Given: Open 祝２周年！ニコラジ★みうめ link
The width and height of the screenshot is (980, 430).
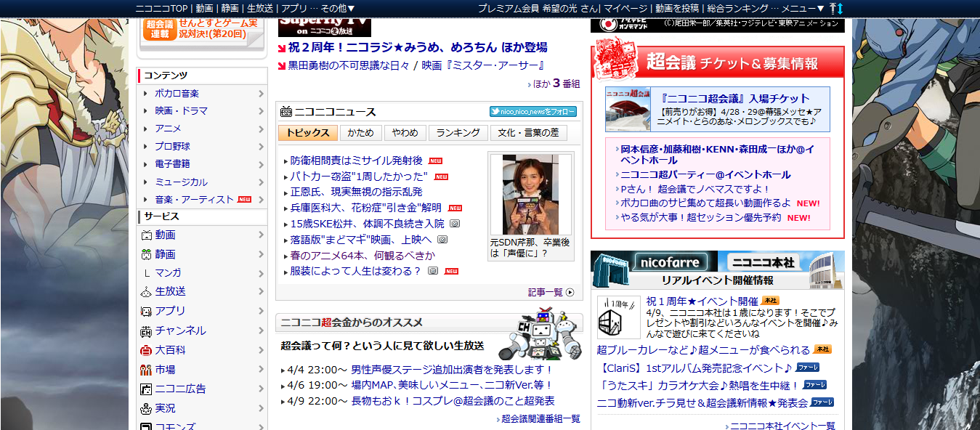Looking at the screenshot, I should 418,47.
